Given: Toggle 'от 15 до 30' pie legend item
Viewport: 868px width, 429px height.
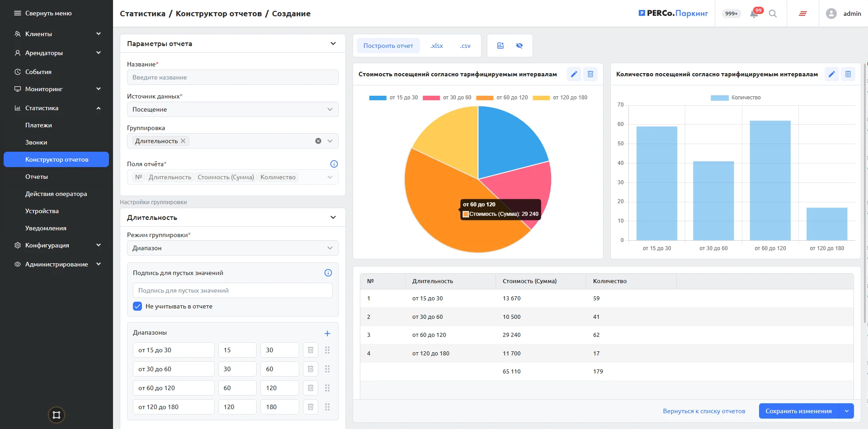Looking at the screenshot, I should click(x=393, y=98).
